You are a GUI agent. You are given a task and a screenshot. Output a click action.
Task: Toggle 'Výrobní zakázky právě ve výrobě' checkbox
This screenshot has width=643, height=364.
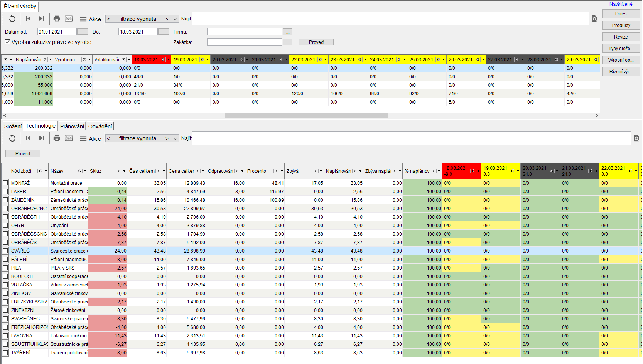coord(7,42)
